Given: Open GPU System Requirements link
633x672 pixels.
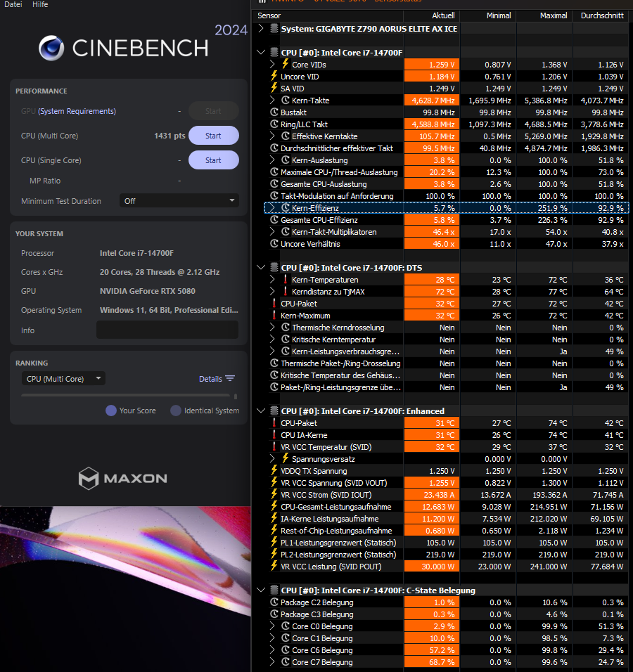Looking at the screenshot, I should point(77,111).
